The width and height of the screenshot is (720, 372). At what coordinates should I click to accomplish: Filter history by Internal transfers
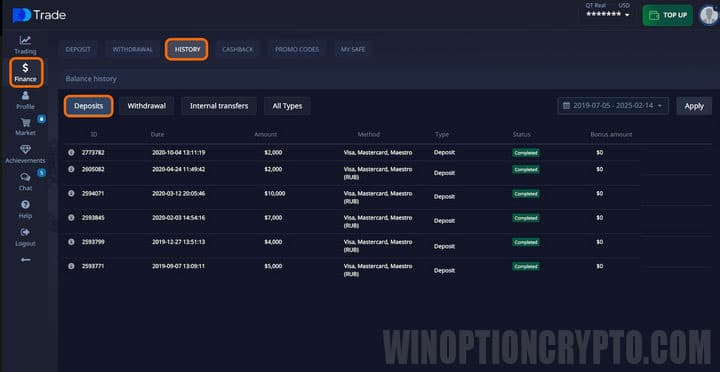coord(219,106)
